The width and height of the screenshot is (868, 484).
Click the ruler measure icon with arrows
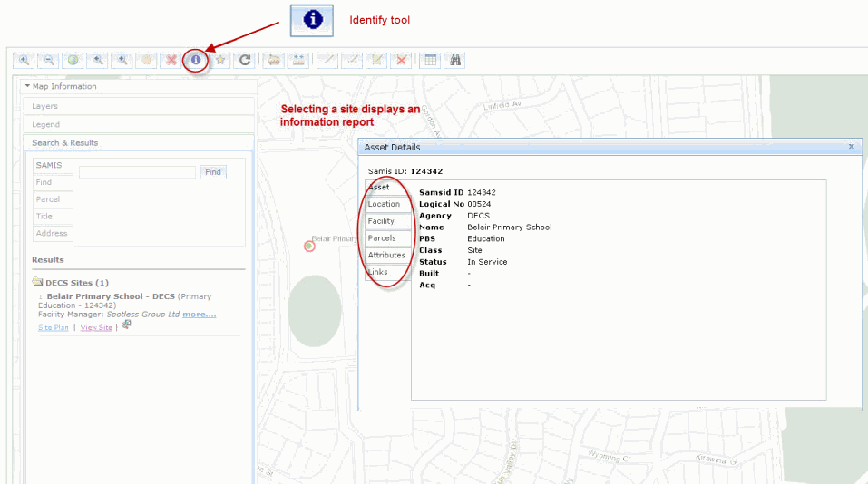[x=298, y=60]
